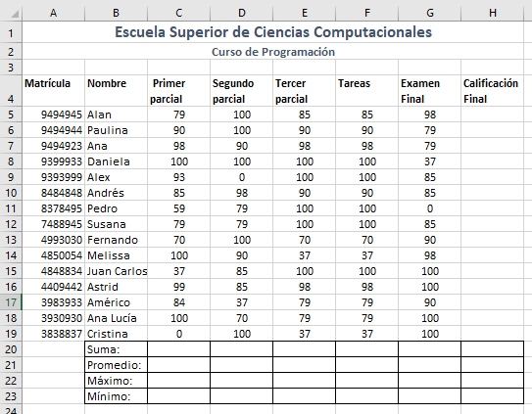
Task: Select the empty Mínimo cell in column H
Action: coord(492,396)
